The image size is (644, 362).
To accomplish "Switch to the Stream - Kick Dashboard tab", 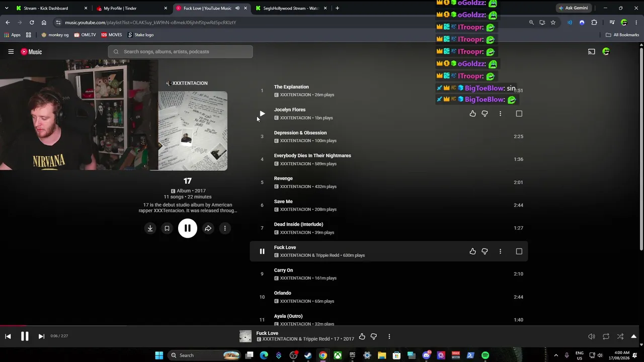I will [x=51, y=8].
